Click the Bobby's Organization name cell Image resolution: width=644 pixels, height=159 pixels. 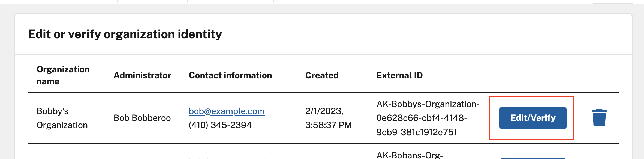pos(62,118)
